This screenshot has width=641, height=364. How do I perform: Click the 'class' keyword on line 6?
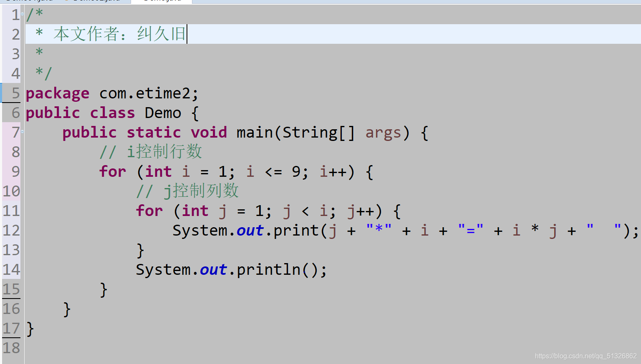(x=113, y=113)
